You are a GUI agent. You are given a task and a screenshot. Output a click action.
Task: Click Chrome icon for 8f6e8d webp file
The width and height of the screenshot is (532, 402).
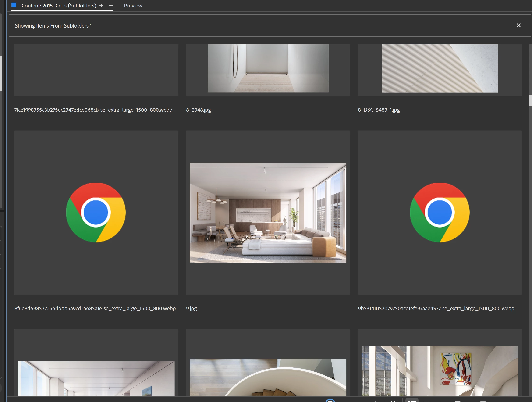(x=96, y=212)
